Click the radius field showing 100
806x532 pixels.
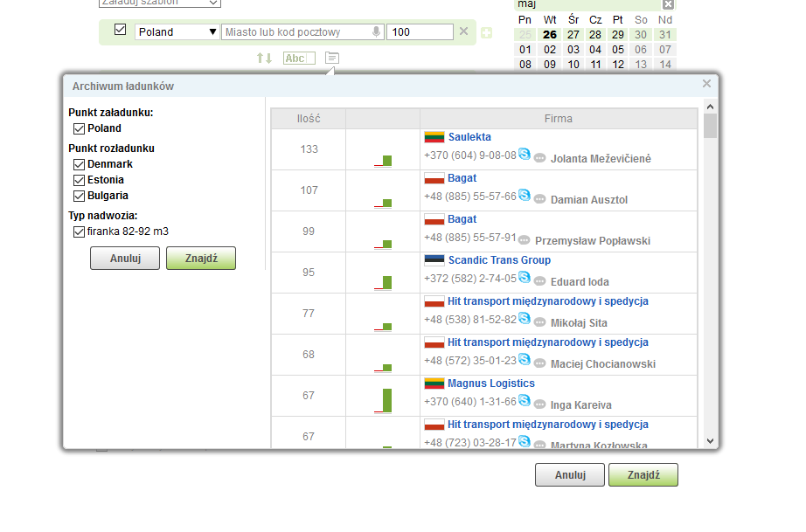coord(420,31)
